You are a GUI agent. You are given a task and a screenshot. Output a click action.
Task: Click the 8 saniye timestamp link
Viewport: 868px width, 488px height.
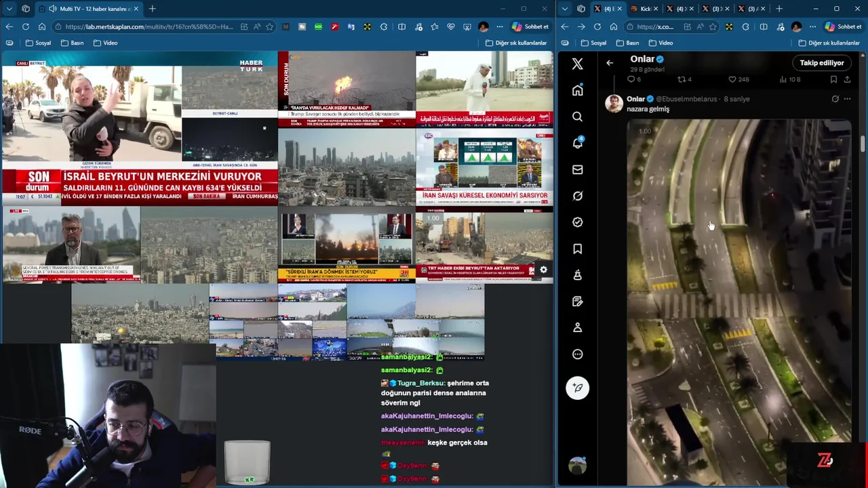coord(736,99)
